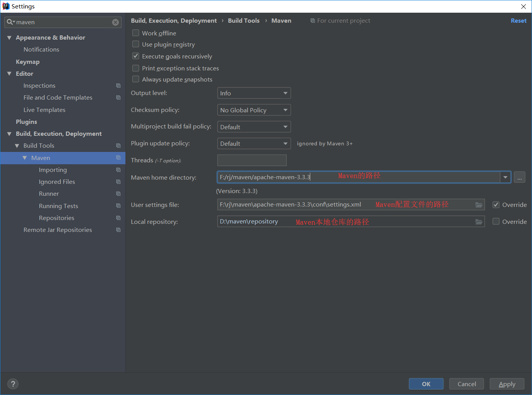Select Importing under Maven
Image resolution: width=532 pixels, height=395 pixels.
click(53, 170)
